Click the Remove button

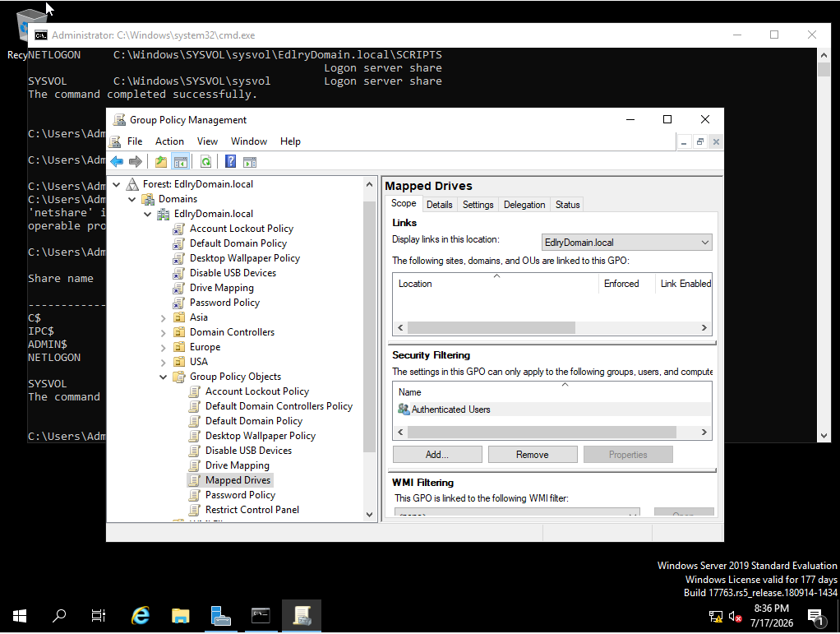tap(533, 455)
